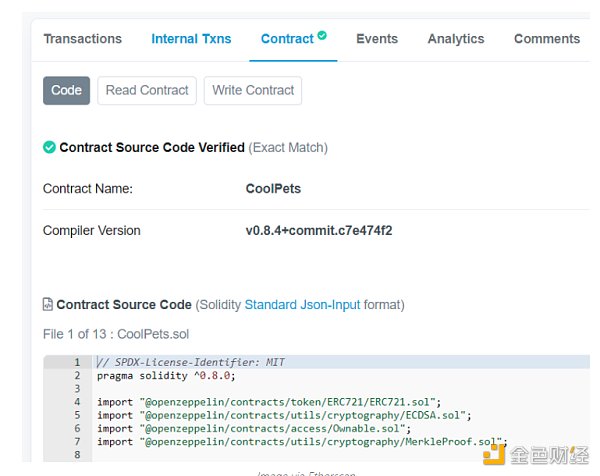Follow the Standard Json-Input link

303,305
